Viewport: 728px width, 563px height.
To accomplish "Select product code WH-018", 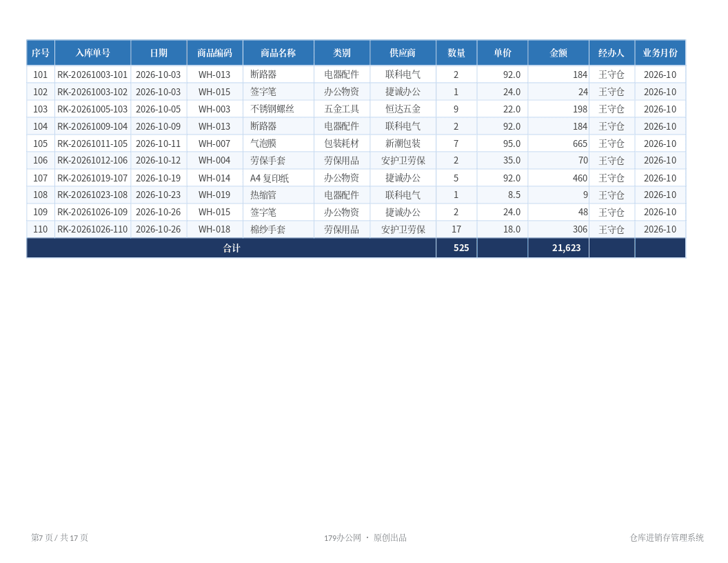I will 214,230.
